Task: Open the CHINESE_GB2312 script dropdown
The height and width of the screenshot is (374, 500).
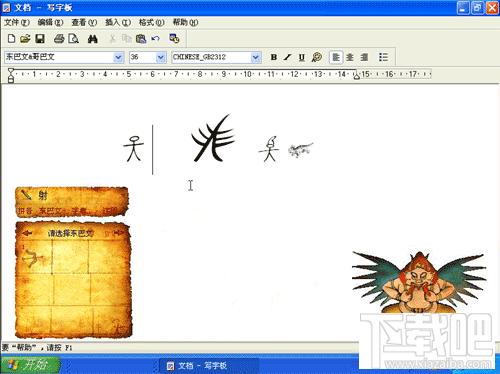Action: coord(256,57)
